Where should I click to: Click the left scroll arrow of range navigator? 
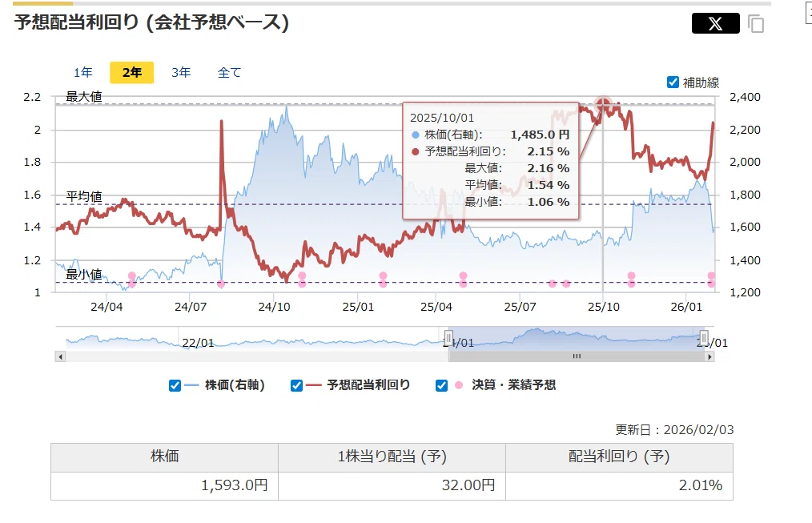[61, 356]
